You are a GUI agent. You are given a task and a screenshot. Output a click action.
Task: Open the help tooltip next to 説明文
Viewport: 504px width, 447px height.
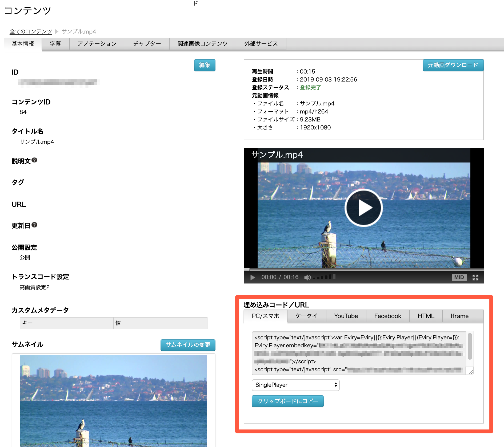(35, 160)
